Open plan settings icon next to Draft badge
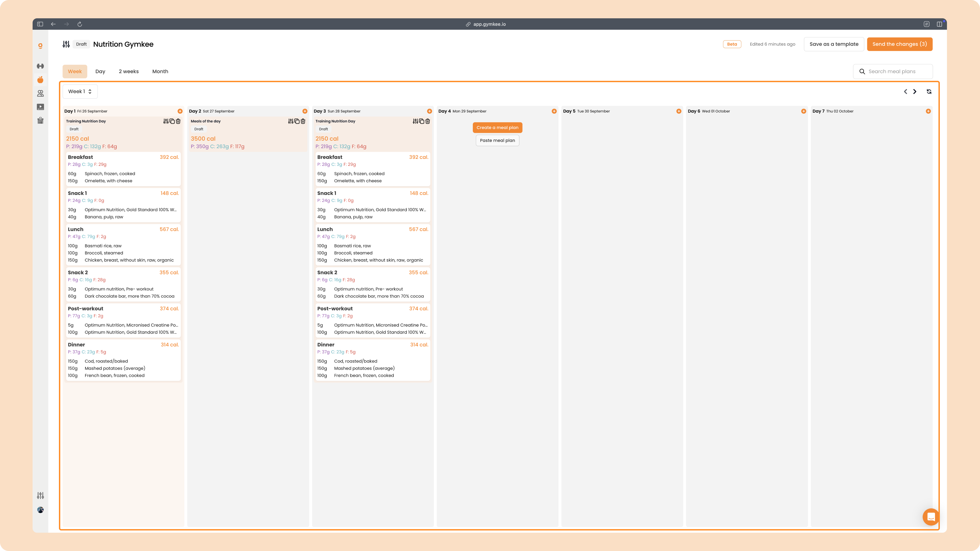Viewport: 980px width, 551px height. coord(66,44)
